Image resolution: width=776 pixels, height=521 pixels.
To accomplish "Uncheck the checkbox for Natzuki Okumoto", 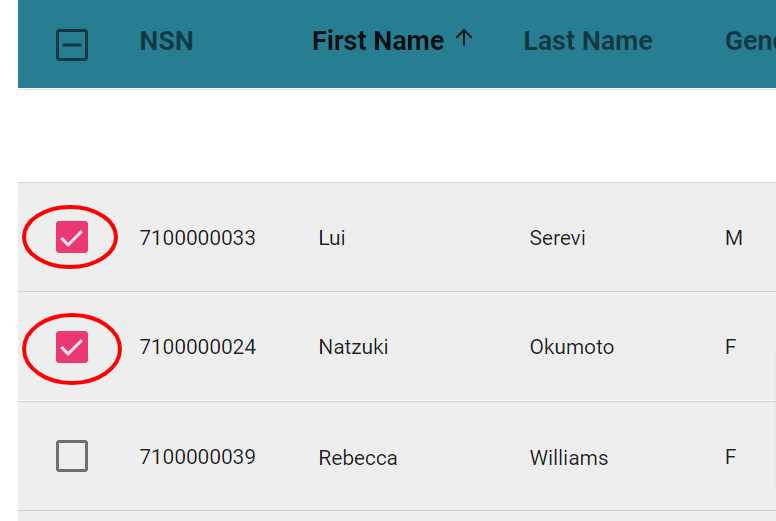I will click(x=72, y=347).
